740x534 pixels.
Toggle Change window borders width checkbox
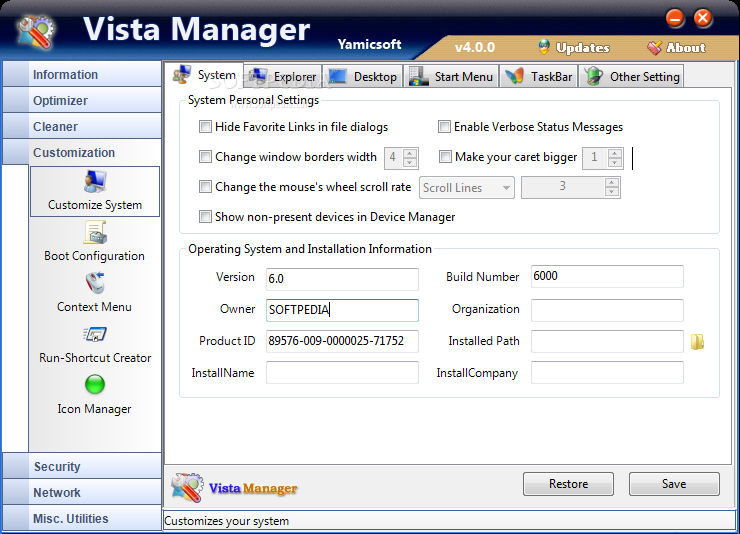205,157
